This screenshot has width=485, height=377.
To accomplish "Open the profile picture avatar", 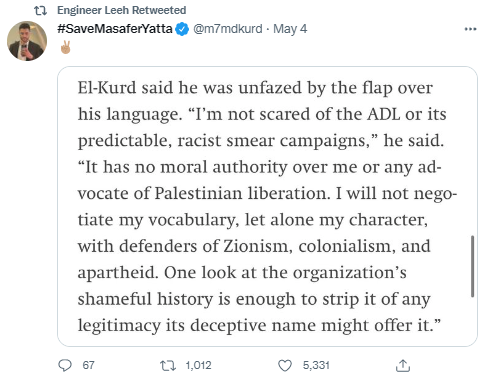I will coord(27,41).
